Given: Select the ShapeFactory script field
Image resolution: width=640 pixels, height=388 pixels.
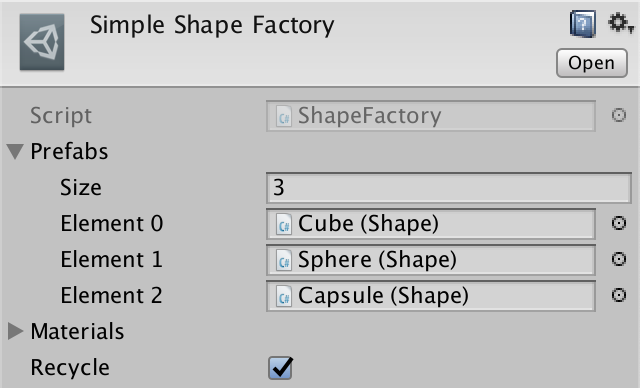Looking at the screenshot, I should pyautogui.click(x=431, y=116).
